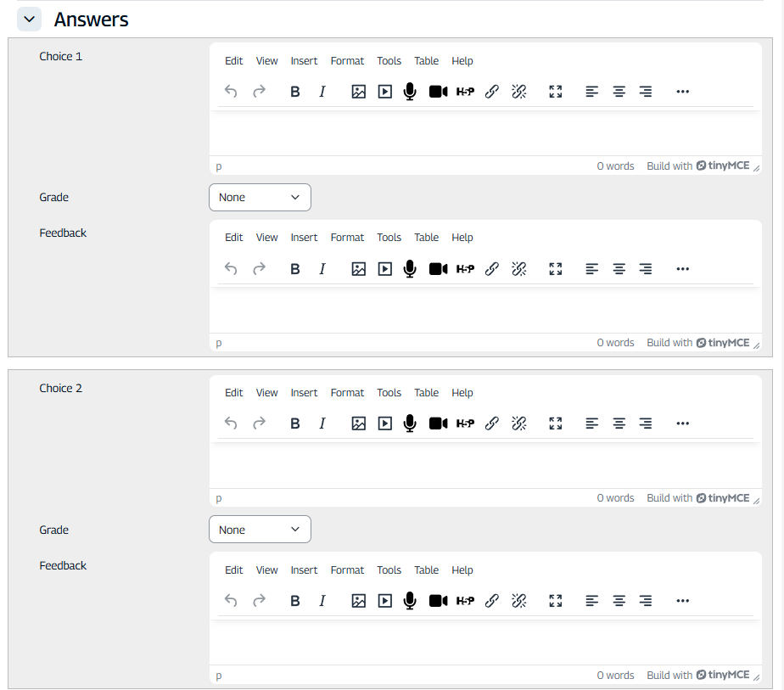Click Bold in the Choice 1 editor
784x690 pixels.
pyautogui.click(x=295, y=92)
